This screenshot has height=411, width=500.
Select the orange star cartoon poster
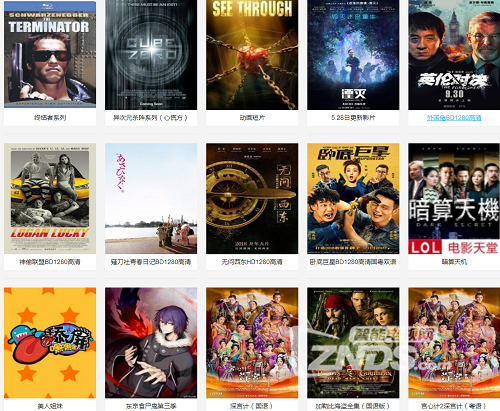50,343
